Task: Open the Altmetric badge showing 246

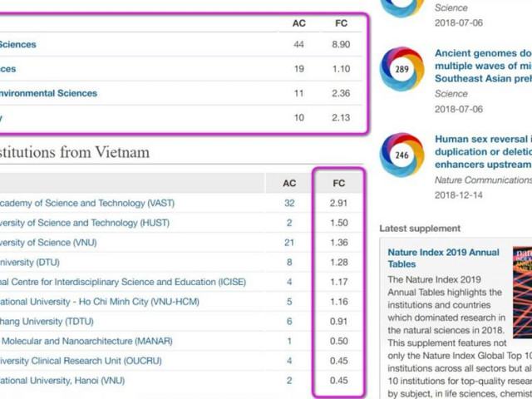Action: 401,155
